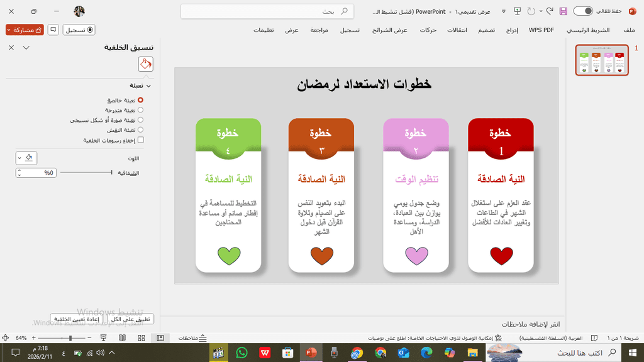Click the comments speech bubble icon
The image size is (644, 362).
pyautogui.click(x=53, y=30)
